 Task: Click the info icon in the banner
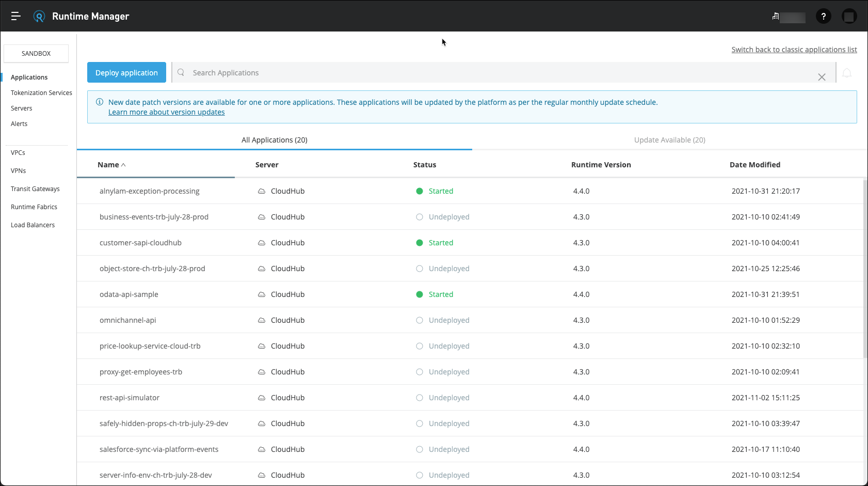coord(100,102)
